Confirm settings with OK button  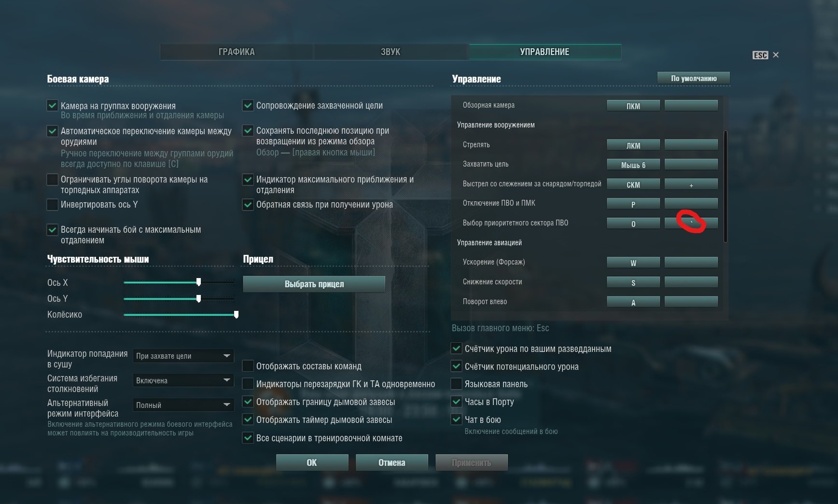coord(312,462)
